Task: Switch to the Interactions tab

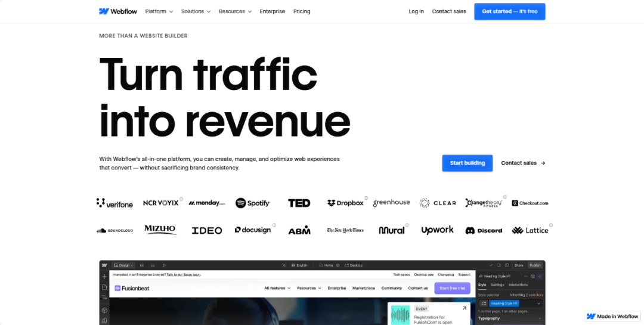Action: point(518,284)
